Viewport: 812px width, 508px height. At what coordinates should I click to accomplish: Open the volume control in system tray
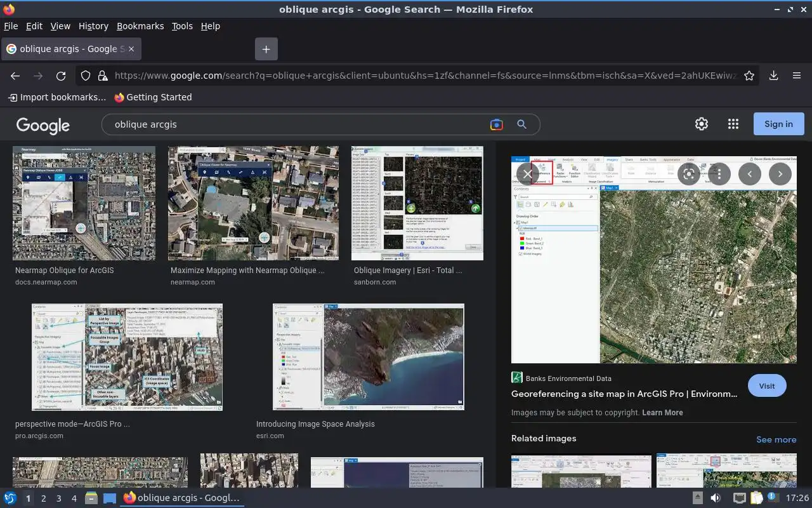(x=716, y=498)
